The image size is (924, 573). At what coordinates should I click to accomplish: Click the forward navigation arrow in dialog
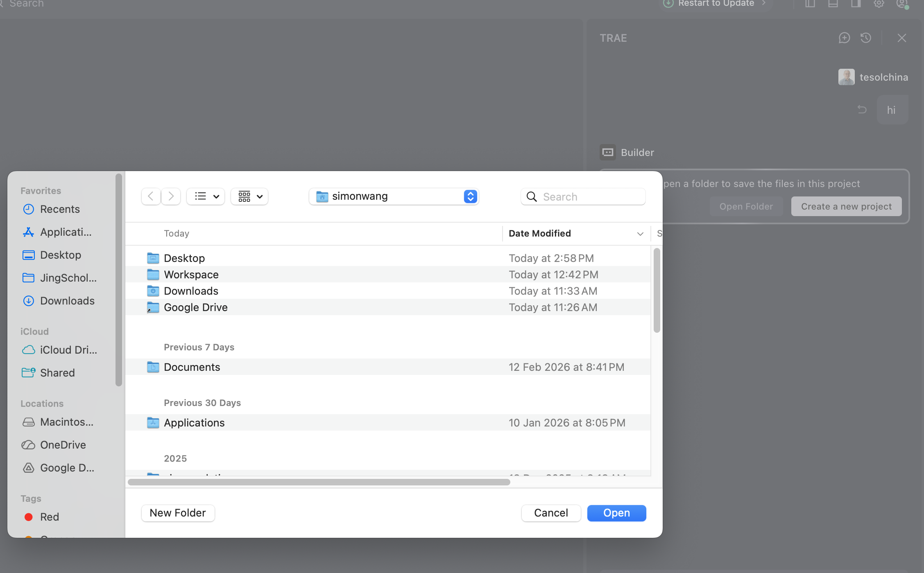click(x=171, y=196)
